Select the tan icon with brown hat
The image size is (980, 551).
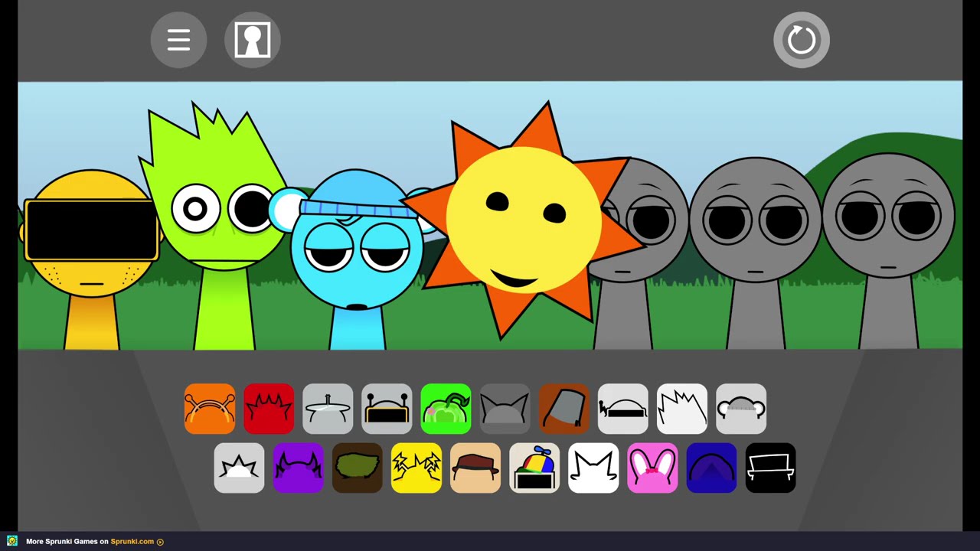(x=475, y=468)
